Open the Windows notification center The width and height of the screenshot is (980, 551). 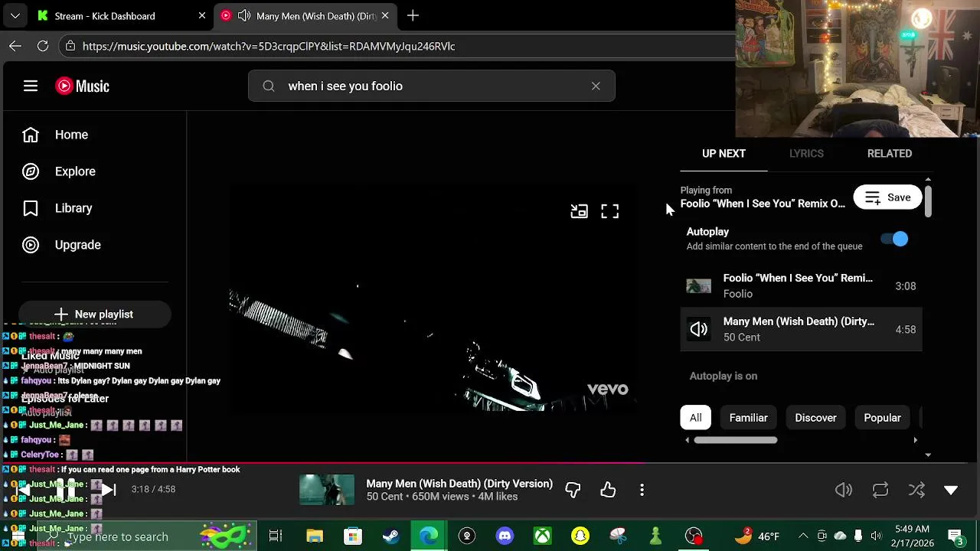[x=955, y=536]
